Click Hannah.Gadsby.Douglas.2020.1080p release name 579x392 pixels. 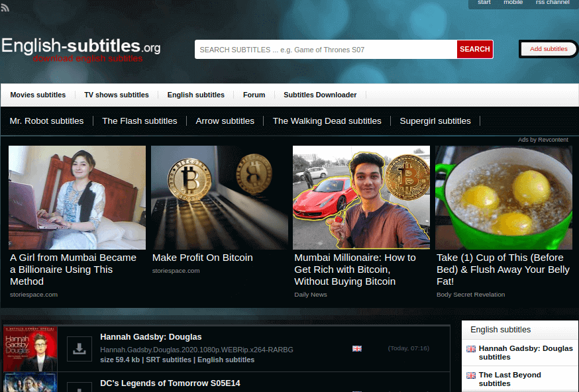coord(197,350)
